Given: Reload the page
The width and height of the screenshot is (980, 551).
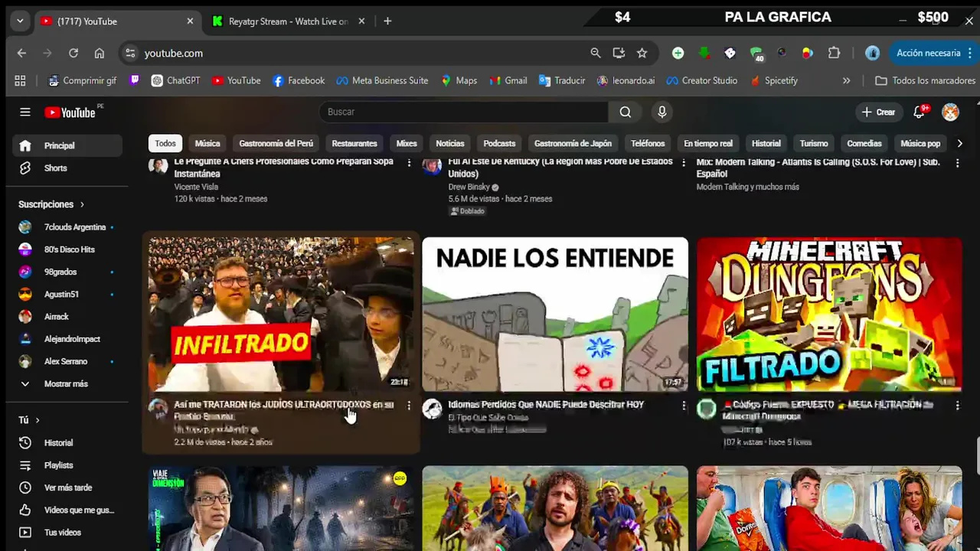Looking at the screenshot, I should tap(73, 53).
